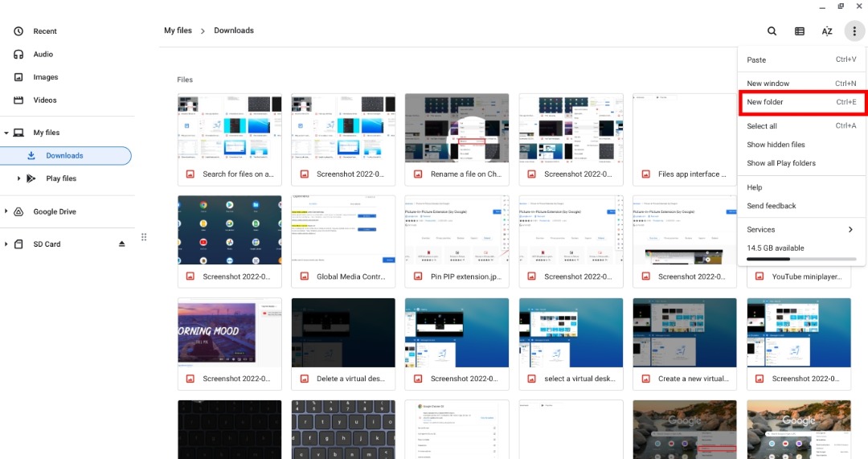Click the 'Create a new virtual...' file name
The width and height of the screenshot is (868, 459).
pyautogui.click(x=693, y=379)
